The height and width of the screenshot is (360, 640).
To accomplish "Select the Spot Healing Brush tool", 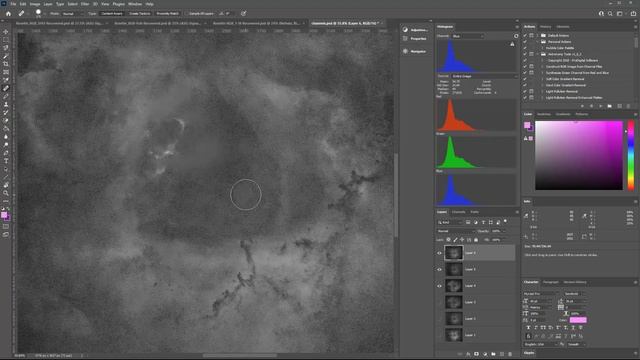I will [6, 88].
